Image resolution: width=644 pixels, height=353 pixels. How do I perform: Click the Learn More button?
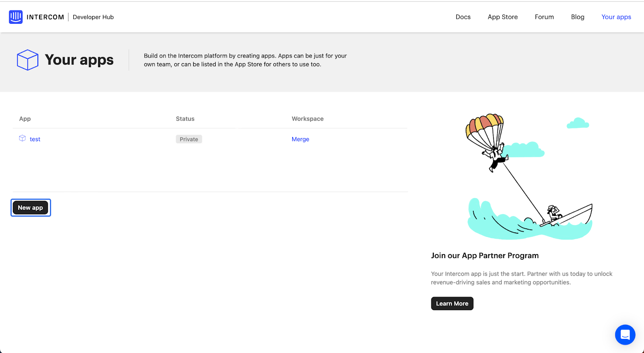pos(452,304)
